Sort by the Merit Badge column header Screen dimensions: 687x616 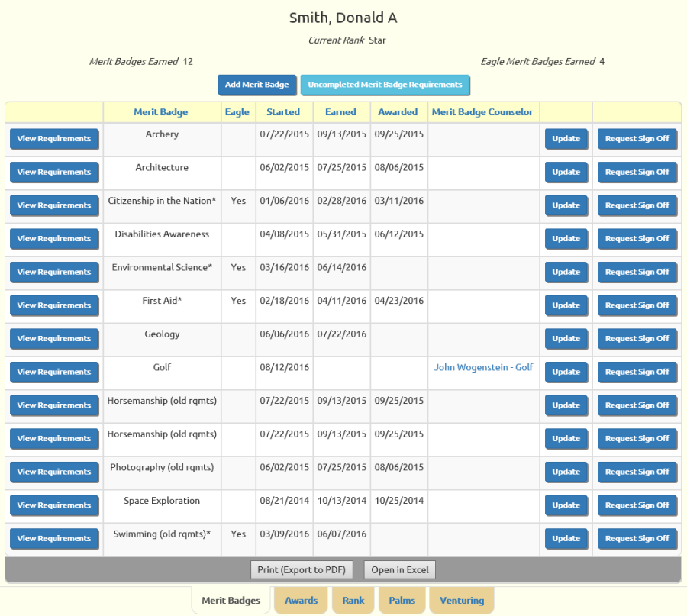point(161,112)
